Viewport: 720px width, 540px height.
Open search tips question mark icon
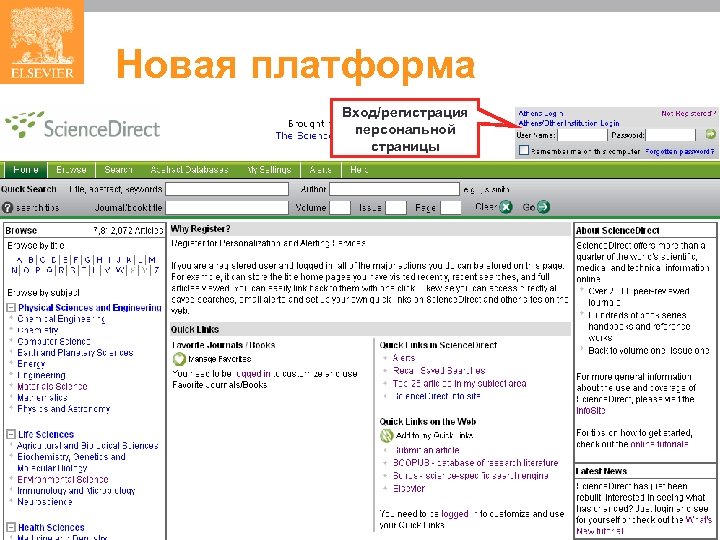[7, 208]
